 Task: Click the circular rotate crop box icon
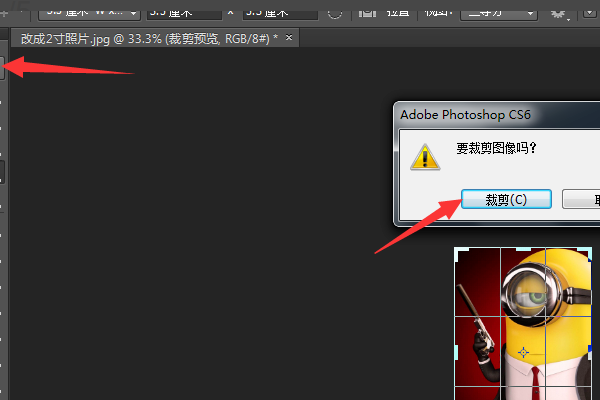tap(334, 13)
